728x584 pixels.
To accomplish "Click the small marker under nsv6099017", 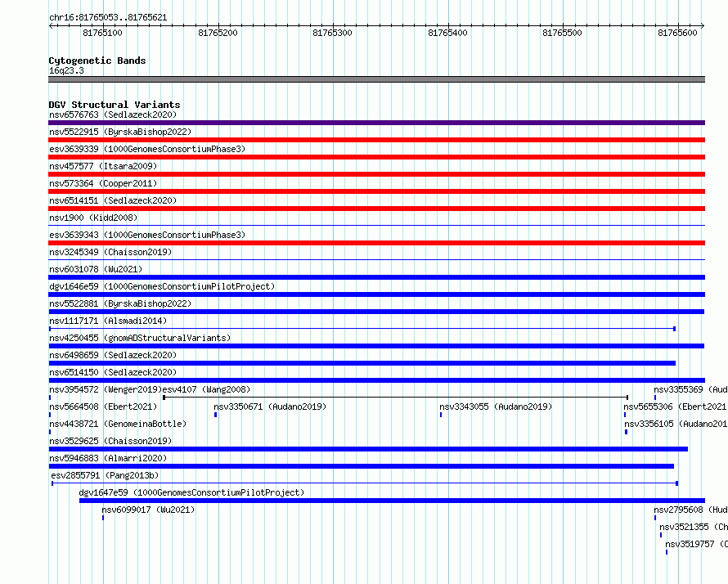I will tap(103, 518).
